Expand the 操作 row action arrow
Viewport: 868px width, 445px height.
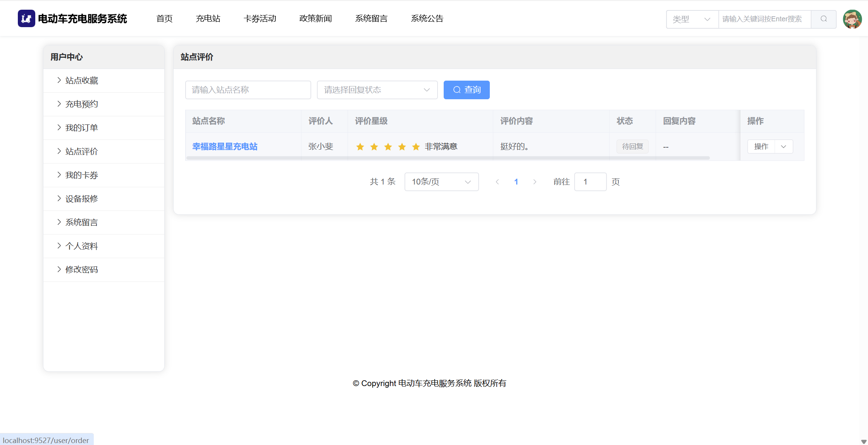[x=784, y=147]
